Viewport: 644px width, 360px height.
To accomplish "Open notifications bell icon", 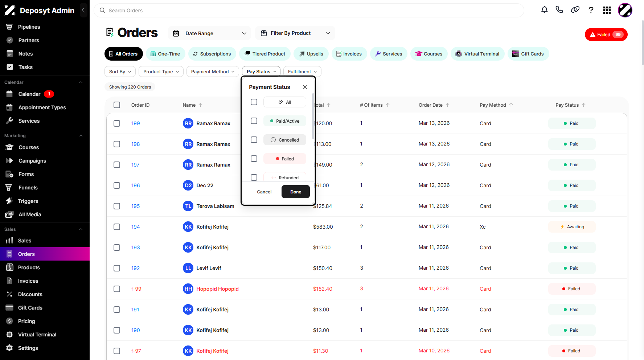I will (544, 10).
